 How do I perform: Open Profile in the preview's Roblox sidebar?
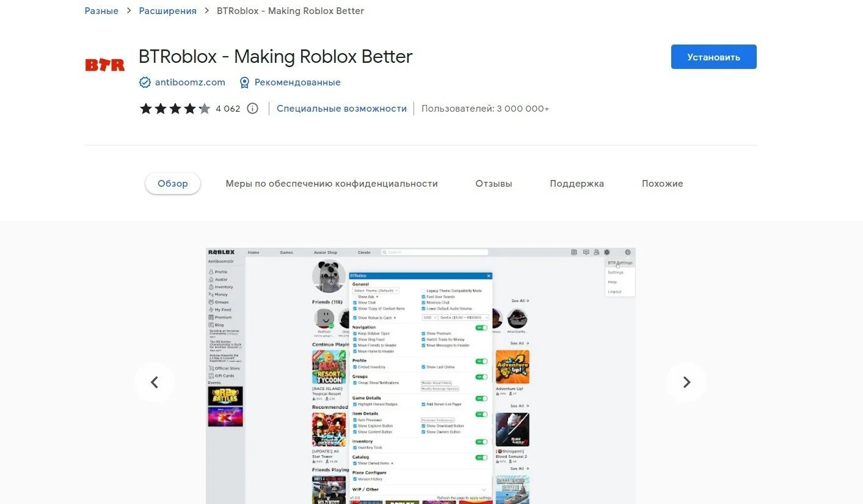(217, 272)
